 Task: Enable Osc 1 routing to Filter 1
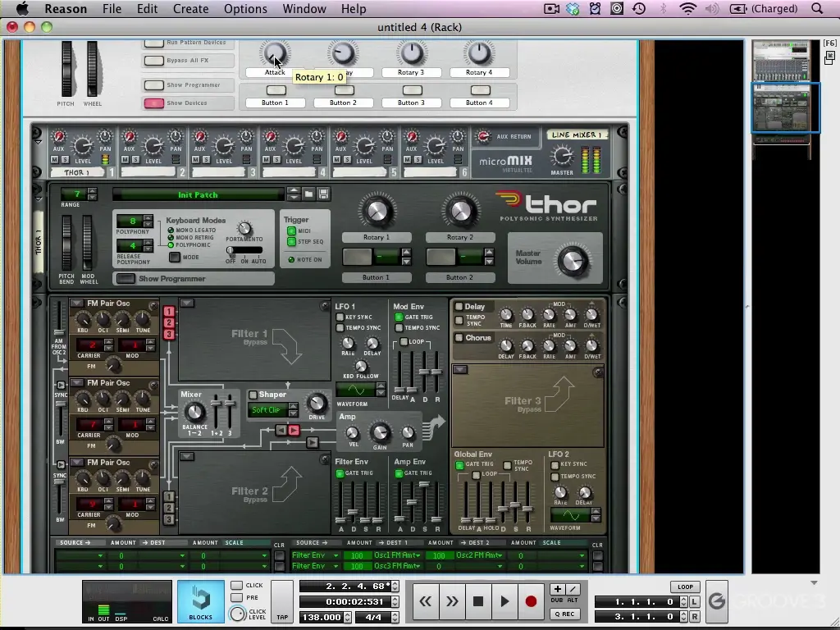tap(169, 311)
